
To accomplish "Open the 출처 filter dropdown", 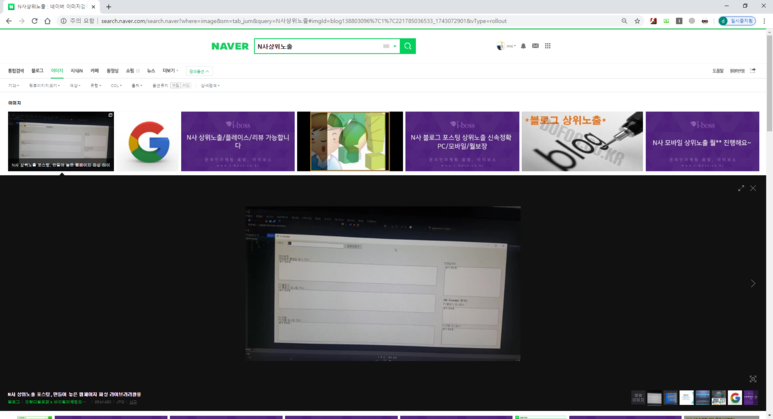I will point(137,86).
